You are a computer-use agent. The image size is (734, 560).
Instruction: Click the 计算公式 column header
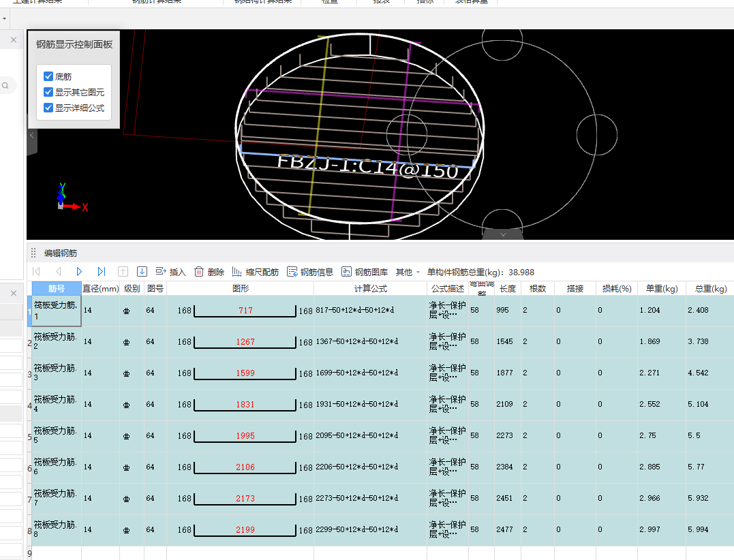coord(370,288)
